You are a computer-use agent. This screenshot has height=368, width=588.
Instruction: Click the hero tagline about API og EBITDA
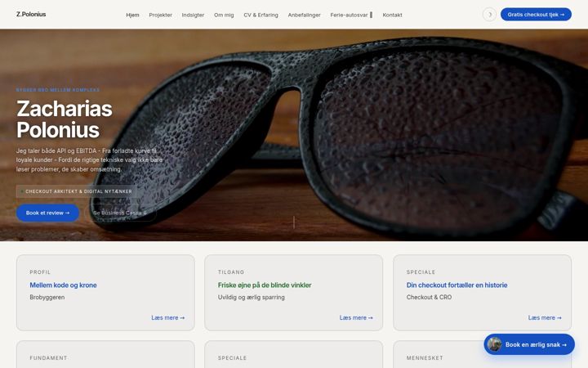click(89, 160)
